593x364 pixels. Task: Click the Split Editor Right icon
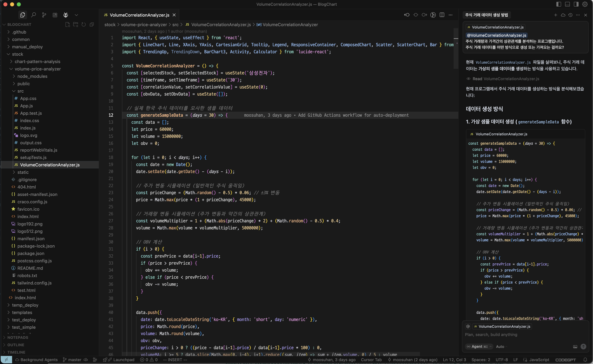point(442,15)
